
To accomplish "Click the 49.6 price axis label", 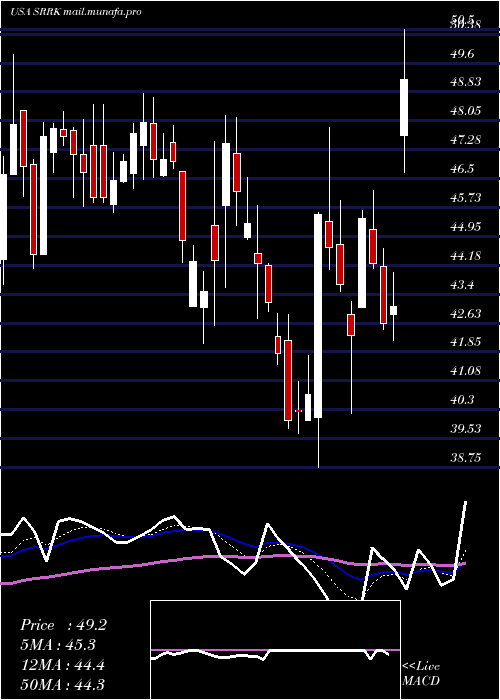I will click(462, 54).
